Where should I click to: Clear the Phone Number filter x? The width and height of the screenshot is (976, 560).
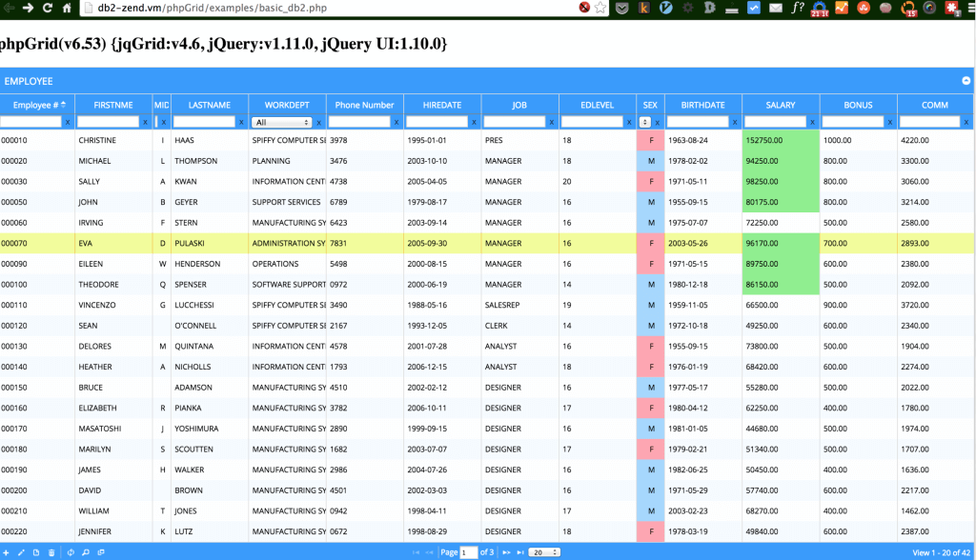pos(396,123)
